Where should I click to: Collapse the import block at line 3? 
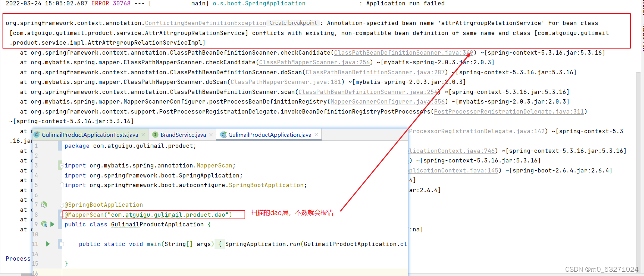point(62,165)
